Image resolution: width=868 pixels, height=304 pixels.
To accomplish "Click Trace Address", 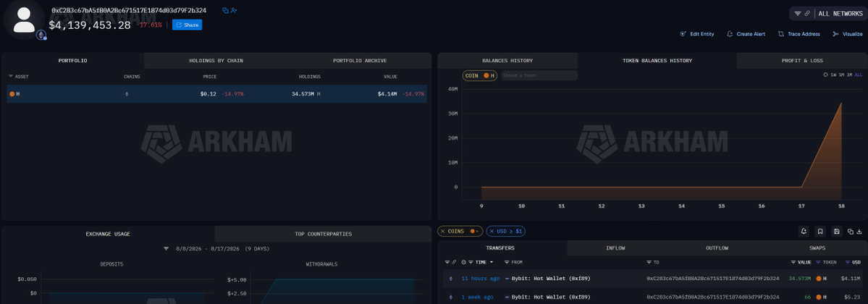I will click(x=799, y=34).
